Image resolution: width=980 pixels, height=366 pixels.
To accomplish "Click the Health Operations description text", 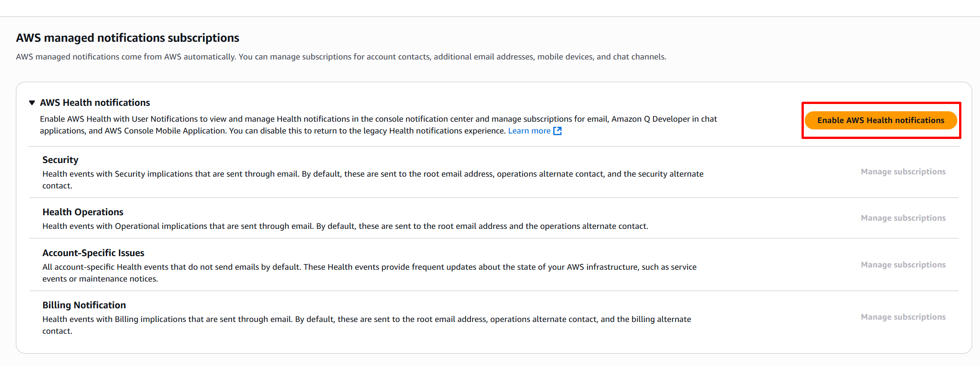I will click(345, 226).
